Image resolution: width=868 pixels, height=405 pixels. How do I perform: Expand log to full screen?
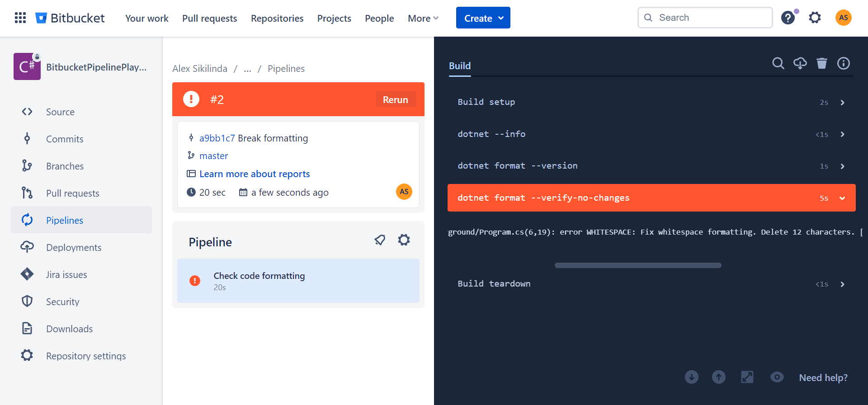pos(747,377)
